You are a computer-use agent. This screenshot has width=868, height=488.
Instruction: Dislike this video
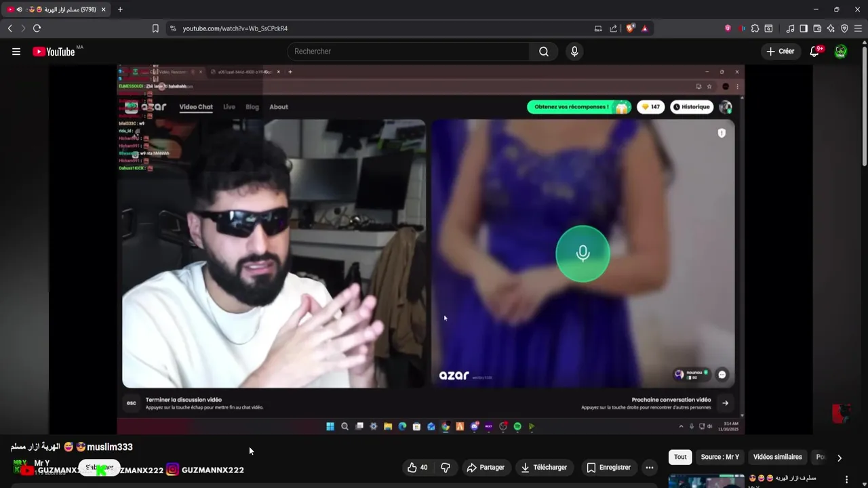(x=446, y=468)
